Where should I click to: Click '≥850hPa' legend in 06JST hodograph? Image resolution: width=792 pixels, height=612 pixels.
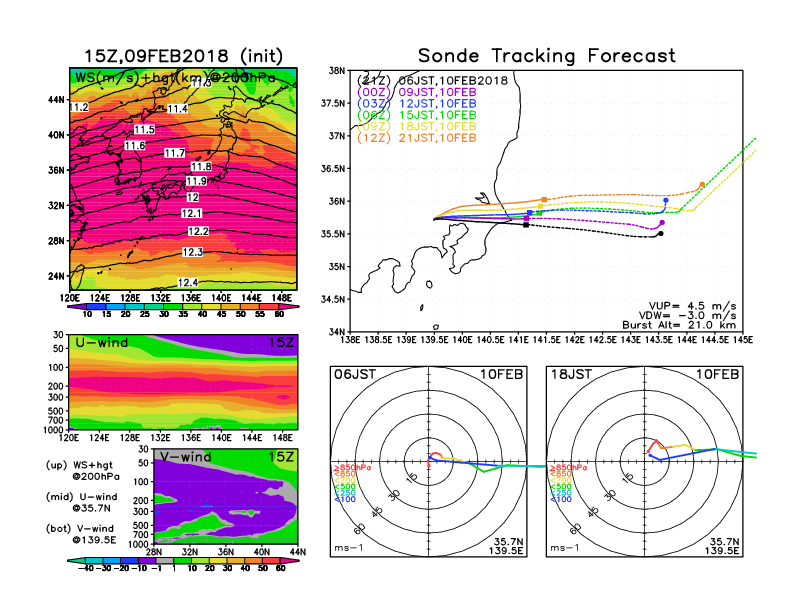tap(352, 468)
